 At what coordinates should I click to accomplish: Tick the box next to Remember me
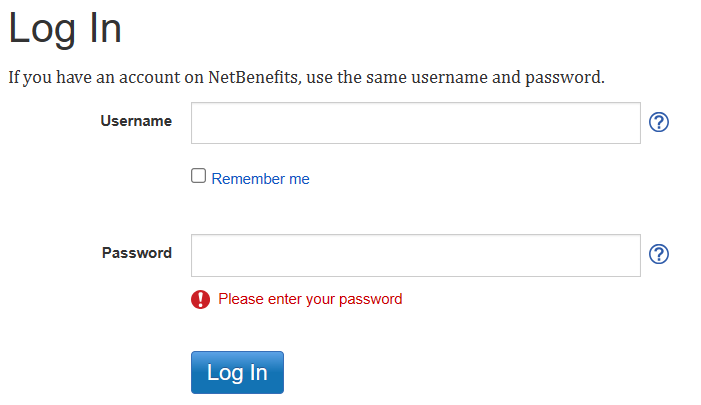click(x=199, y=177)
